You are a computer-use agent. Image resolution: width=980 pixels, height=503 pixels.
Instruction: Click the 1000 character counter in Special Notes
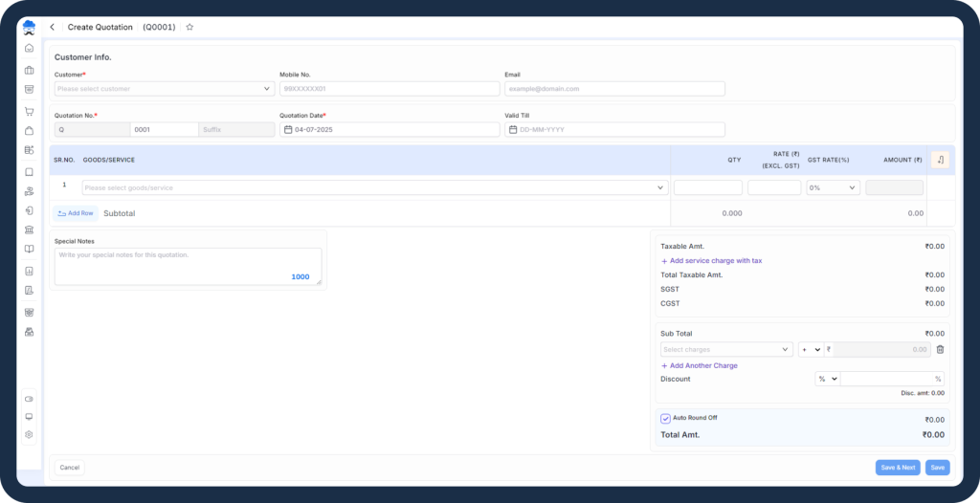tap(301, 276)
